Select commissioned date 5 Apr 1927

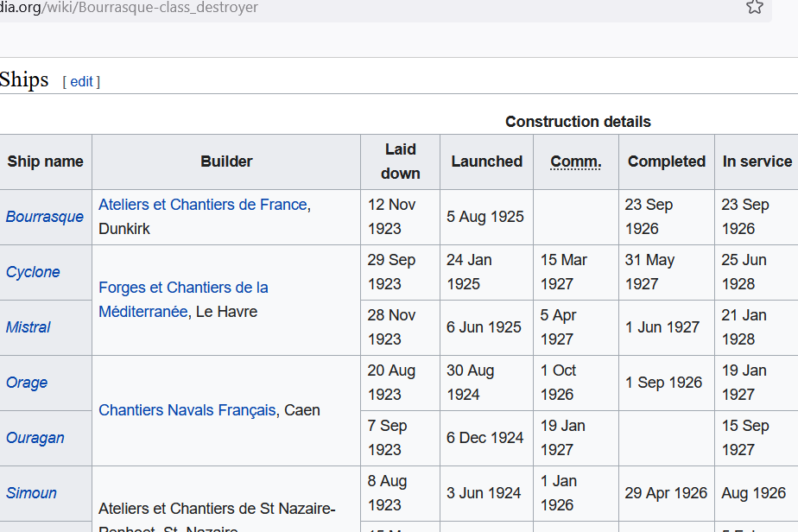(x=558, y=326)
